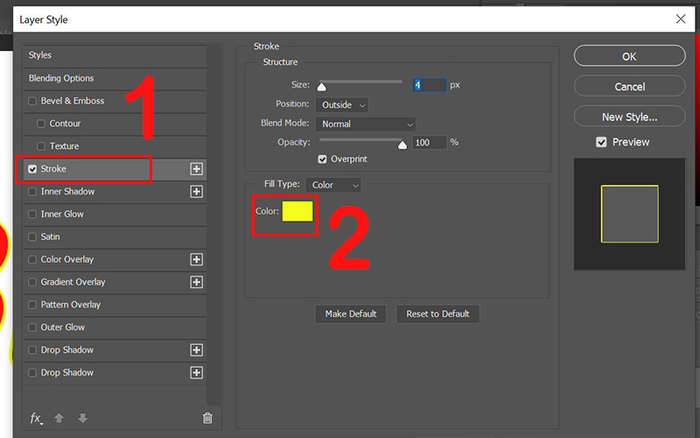
Task: Open the fx effects menu icon
Action: (x=36, y=418)
